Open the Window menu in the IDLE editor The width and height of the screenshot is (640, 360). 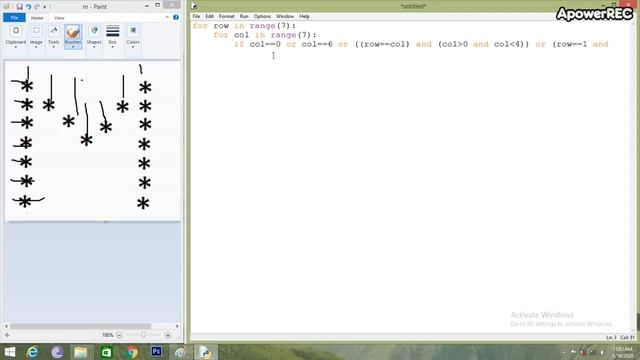[x=285, y=16]
